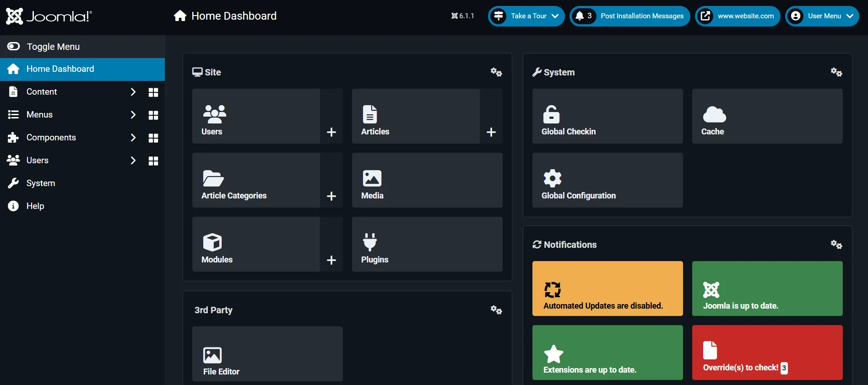
Task: Open the Modules tile
Action: click(256, 244)
